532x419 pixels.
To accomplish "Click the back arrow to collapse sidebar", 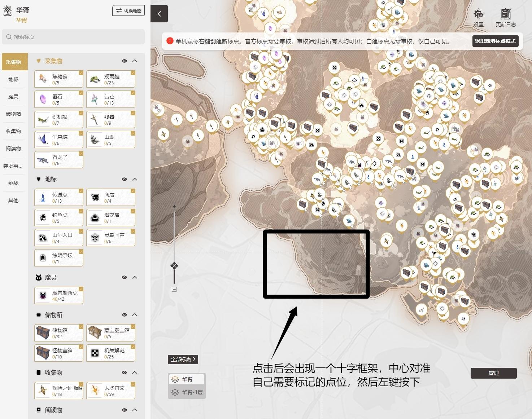I will 159,14.
